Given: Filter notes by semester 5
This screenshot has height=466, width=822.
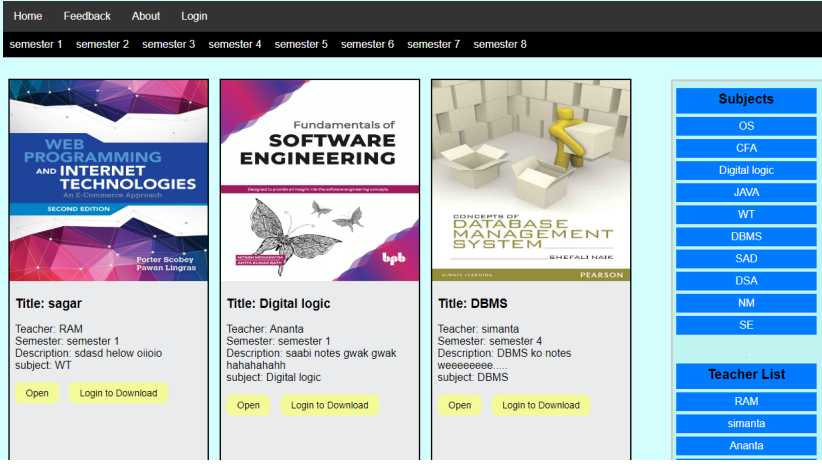Looking at the screenshot, I should (x=301, y=45).
